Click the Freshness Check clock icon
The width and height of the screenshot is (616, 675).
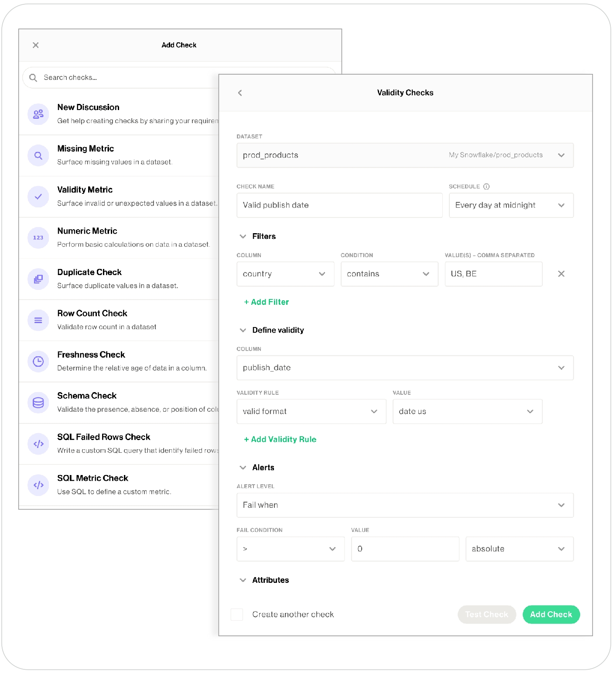click(x=38, y=362)
